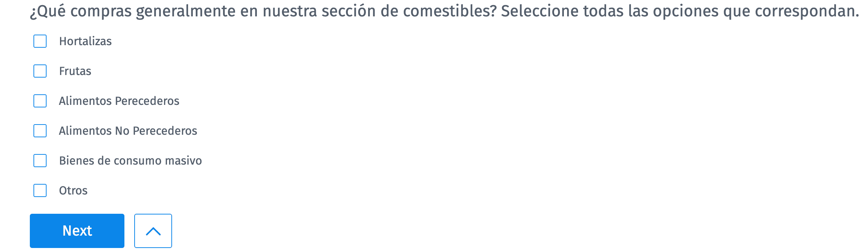Mark the Bienes de consumo masivo checkbox

click(40, 161)
